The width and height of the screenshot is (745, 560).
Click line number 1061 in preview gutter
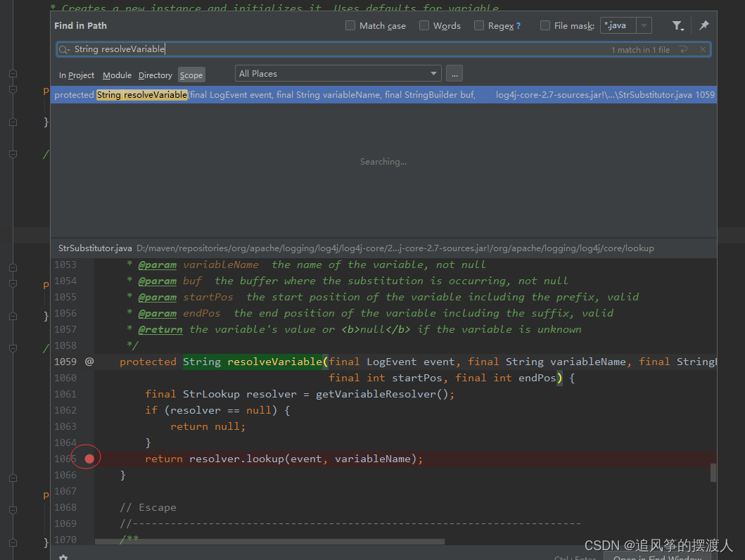tap(65, 394)
